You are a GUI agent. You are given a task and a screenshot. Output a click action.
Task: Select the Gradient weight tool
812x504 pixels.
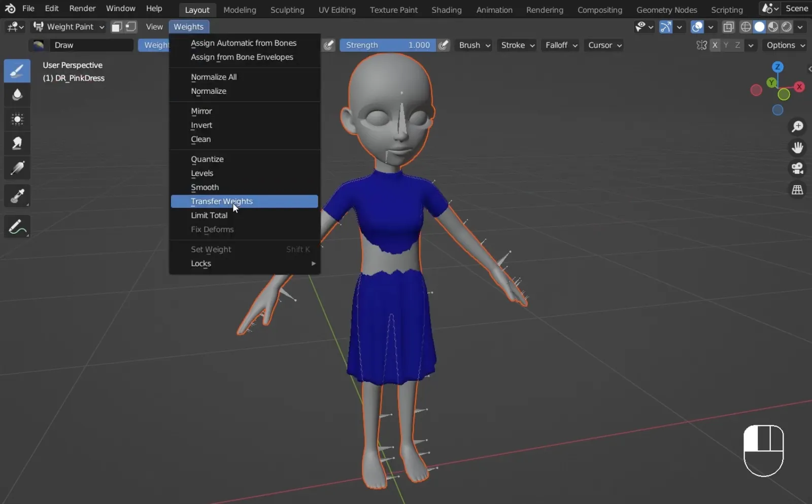coord(17,168)
